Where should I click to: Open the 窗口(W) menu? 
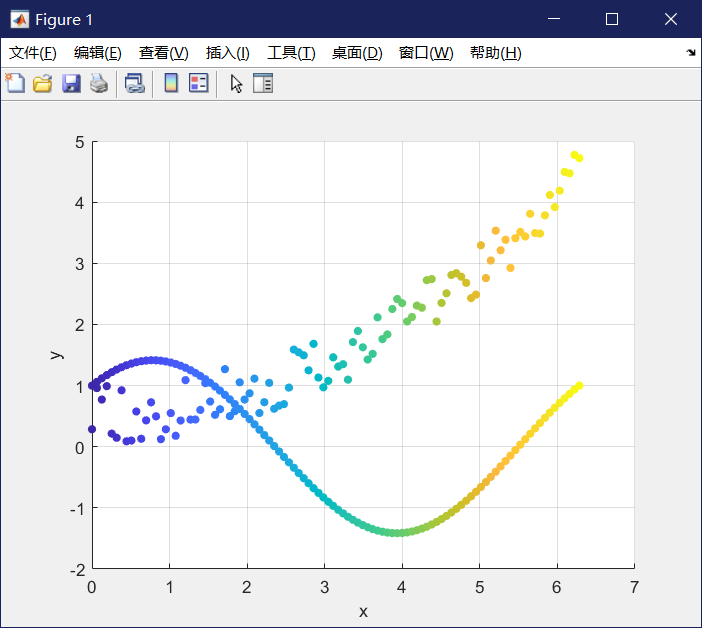pyautogui.click(x=426, y=53)
